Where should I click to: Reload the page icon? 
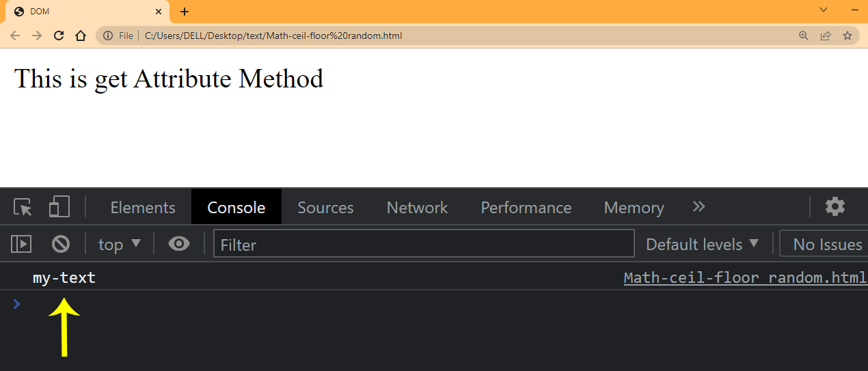[x=59, y=36]
